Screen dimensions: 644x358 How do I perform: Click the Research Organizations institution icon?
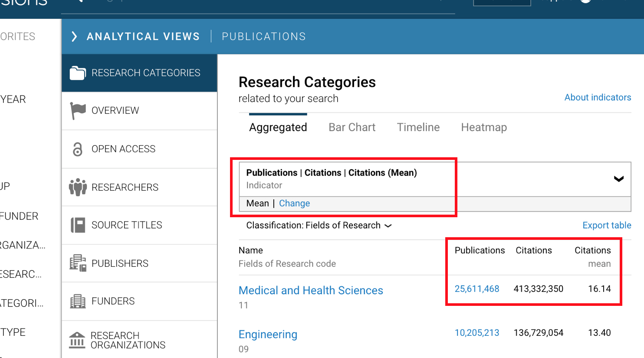tap(77, 340)
